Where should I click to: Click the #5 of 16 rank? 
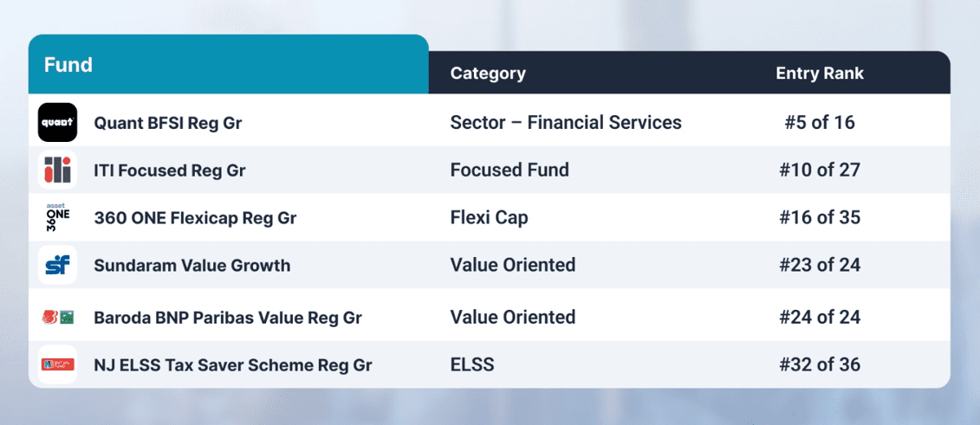[820, 122]
